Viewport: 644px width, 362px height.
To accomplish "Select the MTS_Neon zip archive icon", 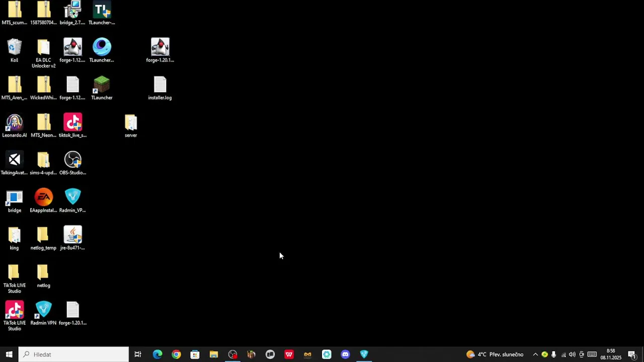I will coord(44,122).
